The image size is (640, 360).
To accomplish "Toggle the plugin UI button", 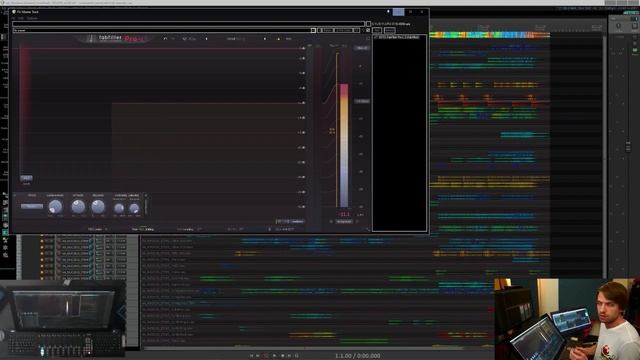I will click(356, 31).
